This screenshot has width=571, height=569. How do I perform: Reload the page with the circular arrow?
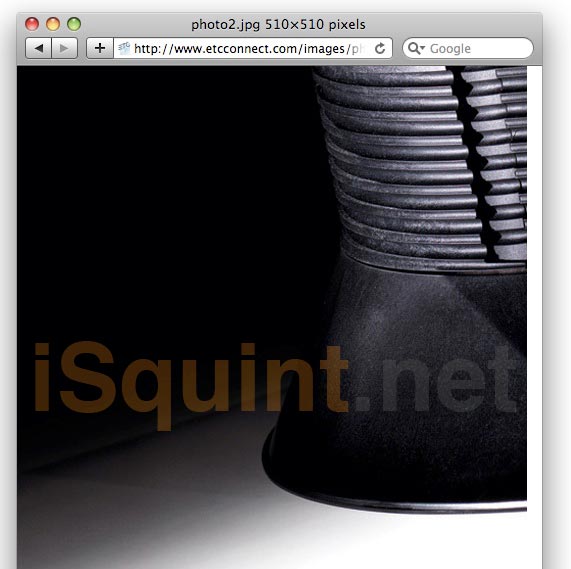point(380,48)
